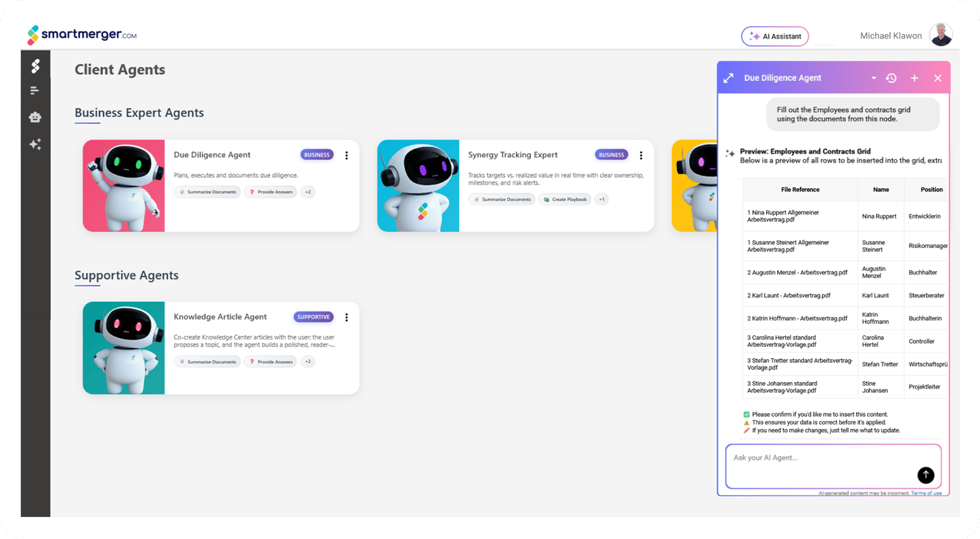This screenshot has height=539, width=980.
Task: Click the pencil icon beside make changes note
Action: (746, 431)
